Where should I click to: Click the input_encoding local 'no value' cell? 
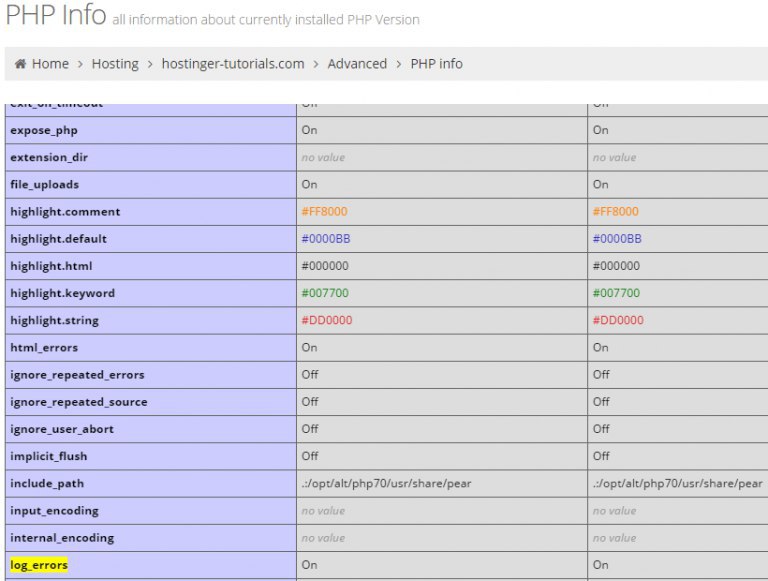[x=323, y=511]
